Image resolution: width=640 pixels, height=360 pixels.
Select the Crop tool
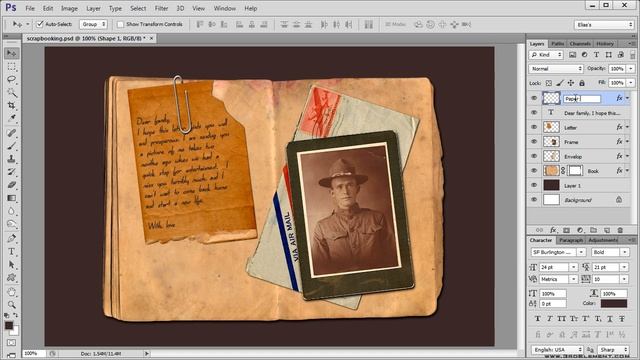(x=11, y=106)
